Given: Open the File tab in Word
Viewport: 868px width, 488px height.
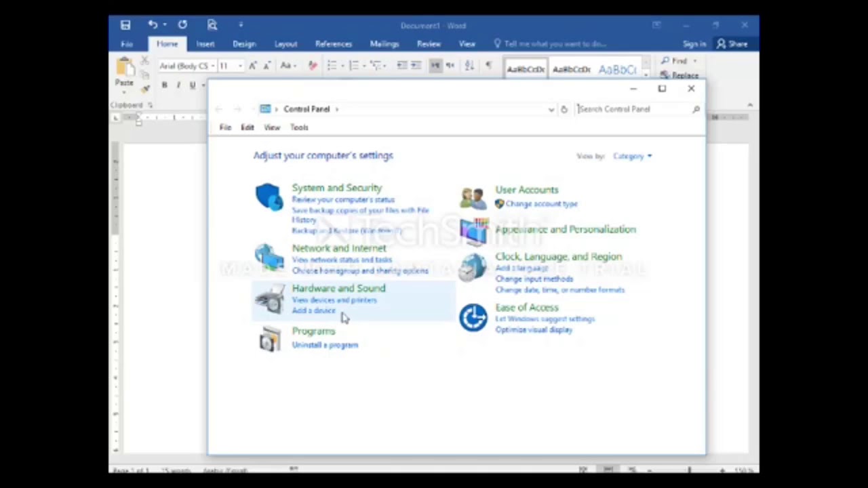Looking at the screenshot, I should coord(127,44).
